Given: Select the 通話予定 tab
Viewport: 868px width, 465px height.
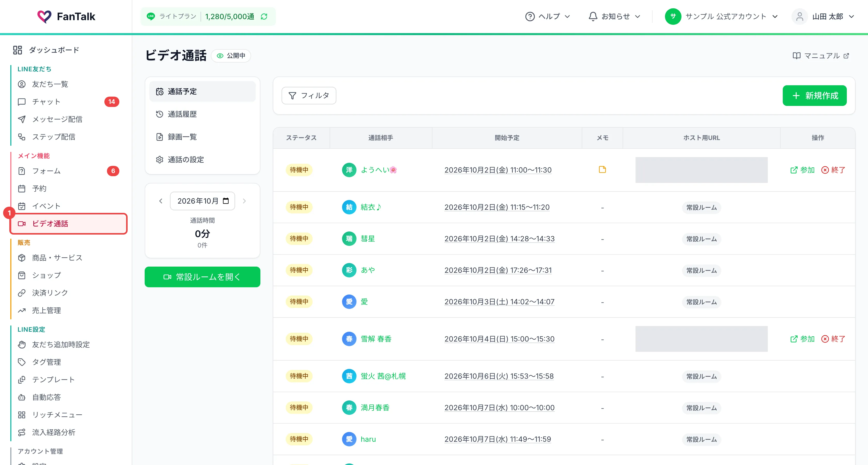Looking at the screenshot, I should [x=202, y=91].
